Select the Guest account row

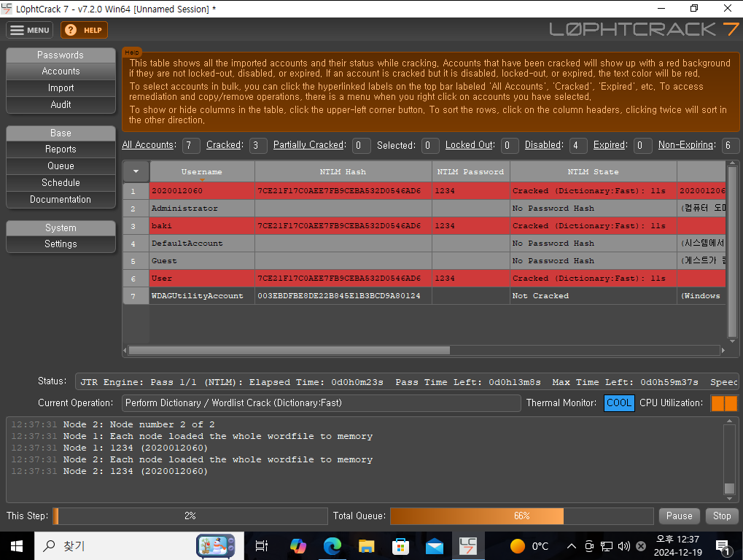tap(424, 260)
